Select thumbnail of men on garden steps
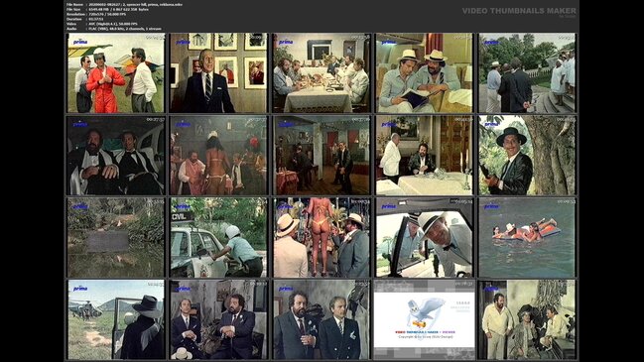 pyautogui.click(x=527, y=73)
